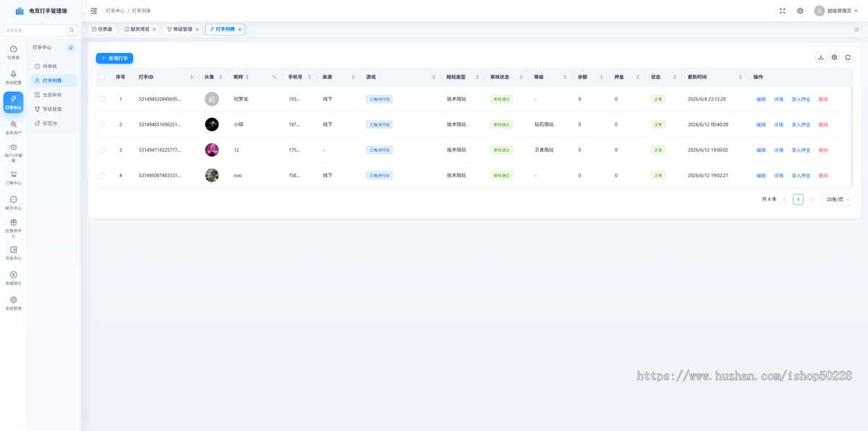
Task: Sort by the 更新时间 column arrows
Action: tap(740, 77)
